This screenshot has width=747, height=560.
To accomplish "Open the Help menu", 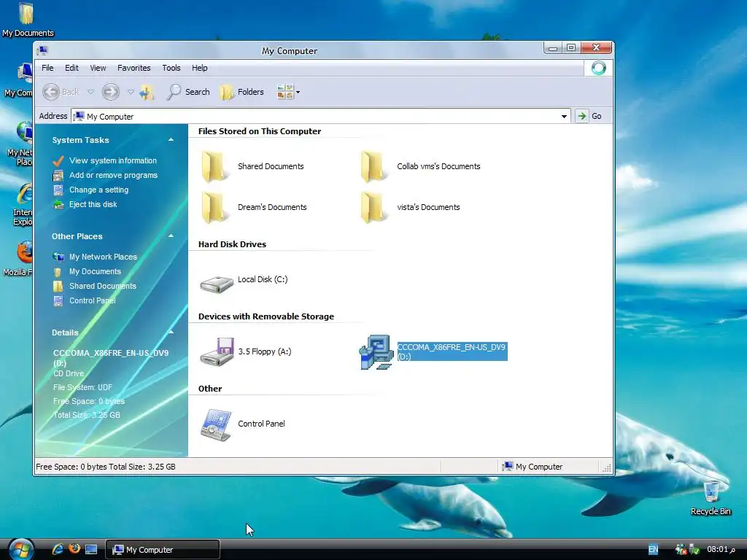I will point(200,68).
